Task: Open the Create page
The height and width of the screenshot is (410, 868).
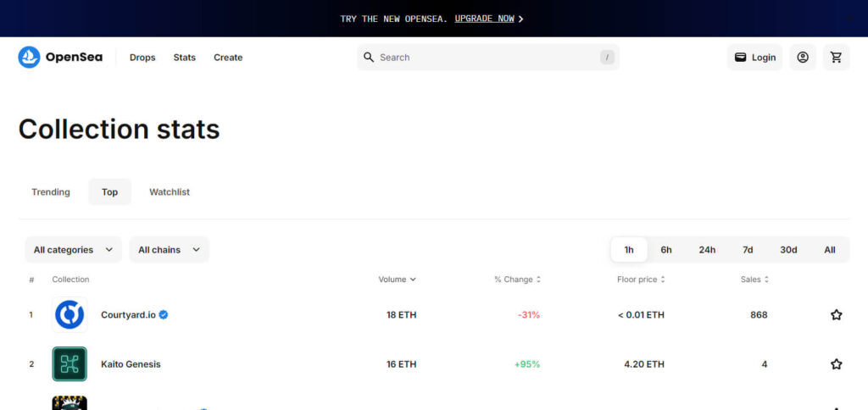Action: tap(228, 57)
